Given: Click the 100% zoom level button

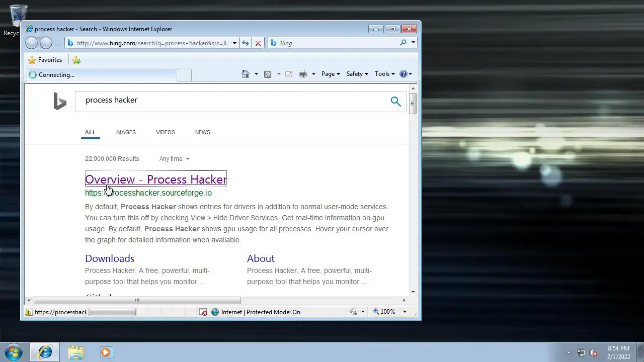Looking at the screenshot, I should 384,312.
